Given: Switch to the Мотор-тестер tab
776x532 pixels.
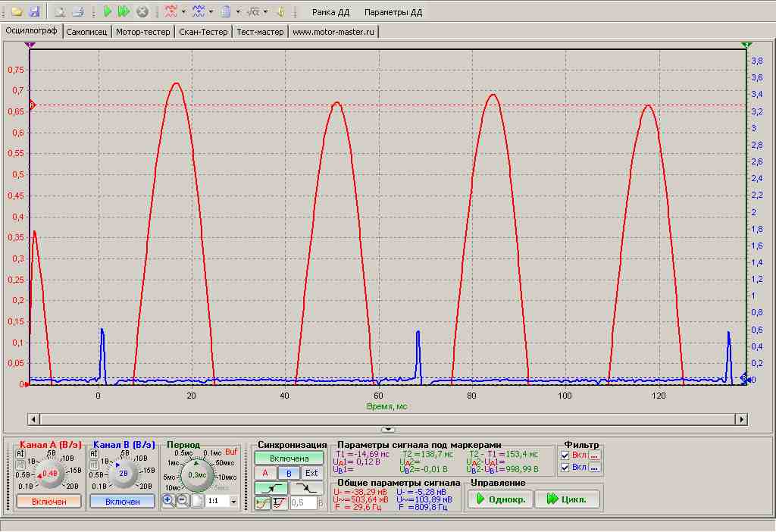Looking at the screenshot, I should click(x=143, y=32).
